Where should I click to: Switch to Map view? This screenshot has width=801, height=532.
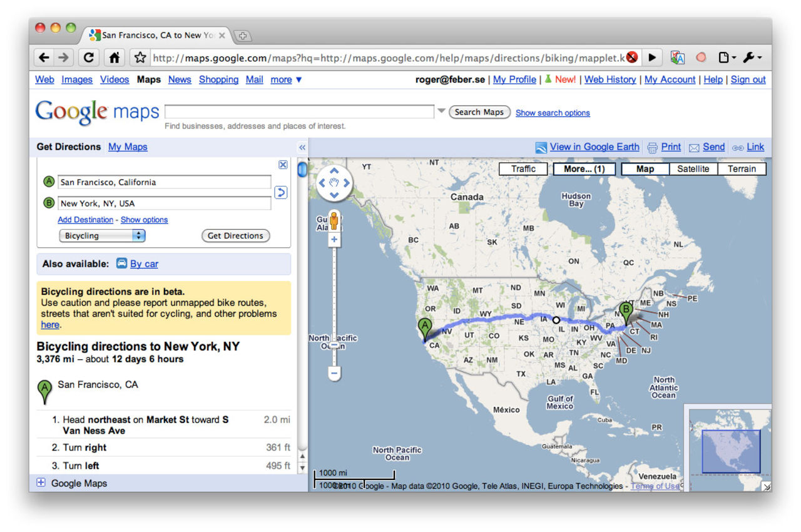point(645,169)
